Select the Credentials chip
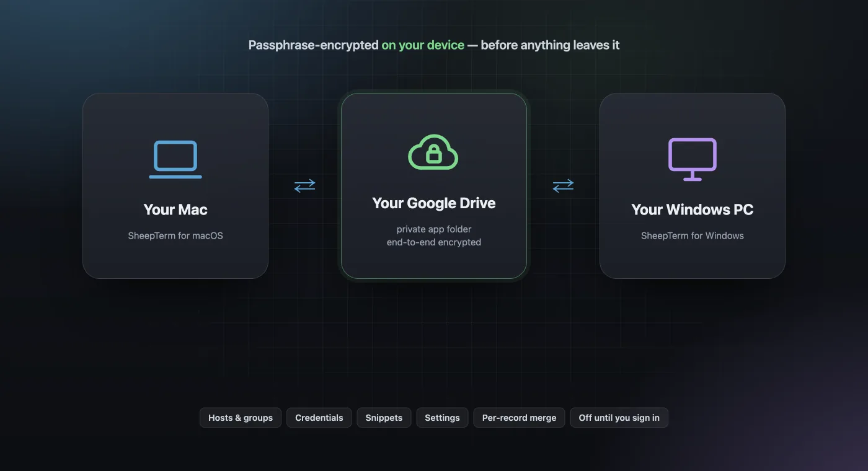This screenshot has height=471, width=868. 319,418
